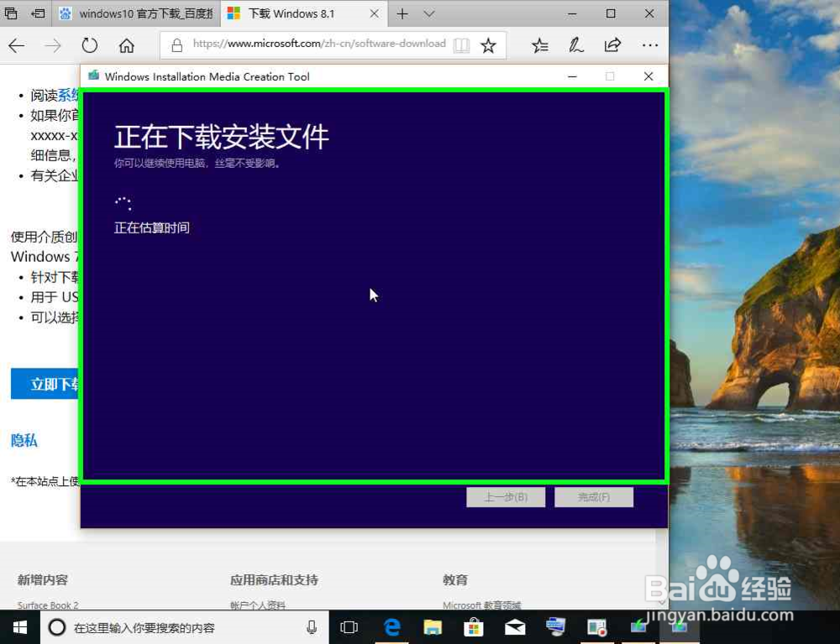Toggle reading view in address bar

(x=461, y=45)
